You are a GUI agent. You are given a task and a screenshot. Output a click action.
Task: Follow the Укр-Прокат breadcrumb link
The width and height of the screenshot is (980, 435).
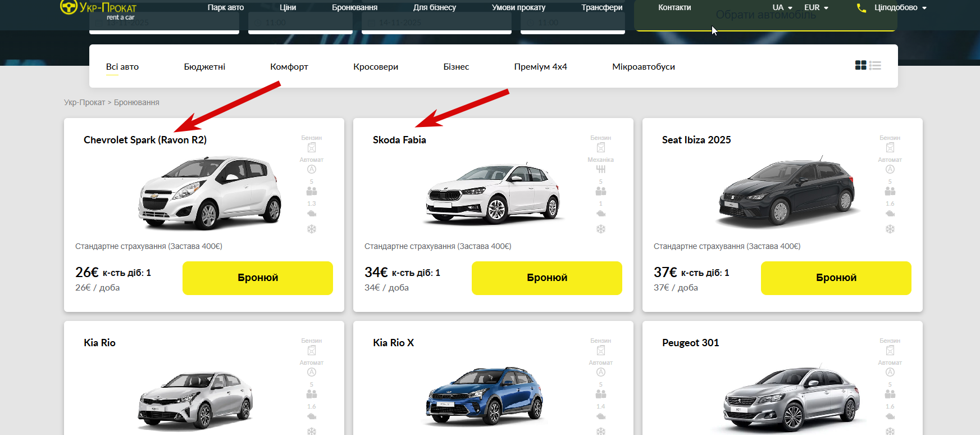point(85,102)
